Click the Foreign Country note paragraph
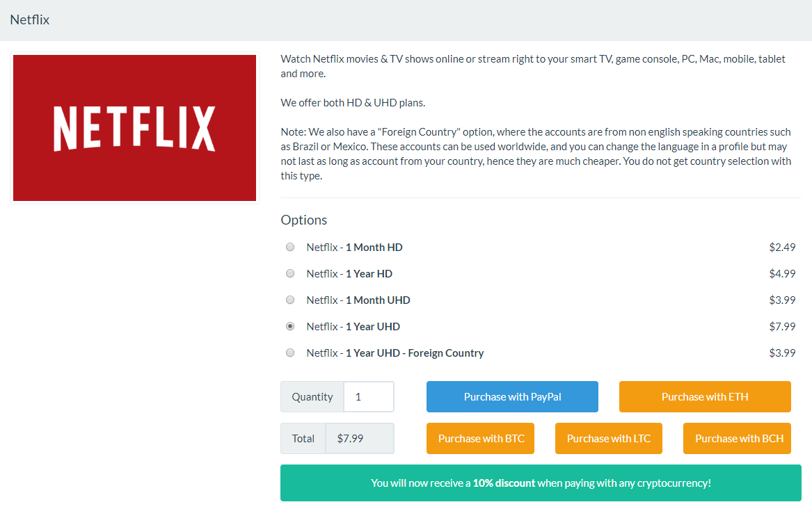Screen dimensions: 812x525 tap(536, 154)
